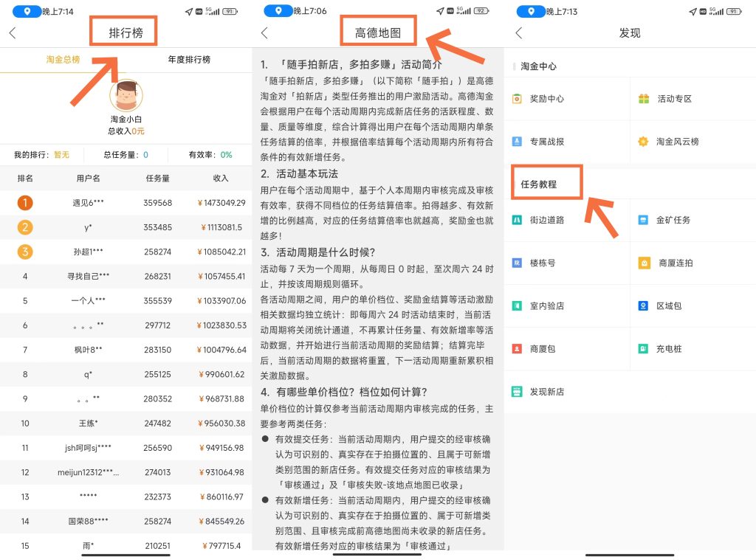Tap 总收入0元 under the avatar

point(126,131)
